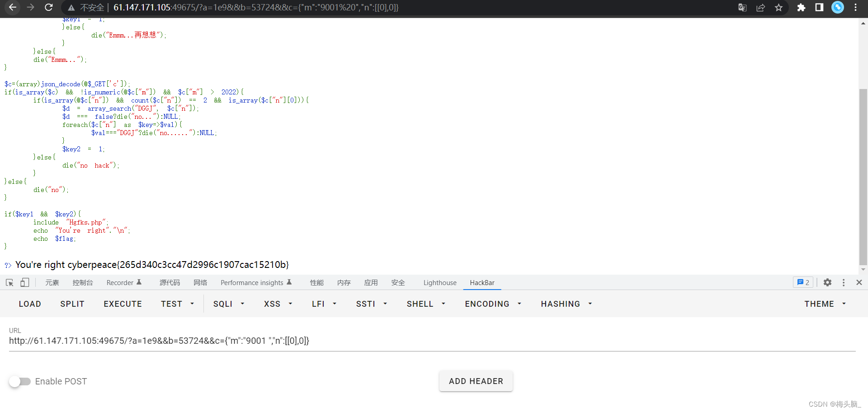
Task: Open DevTools settings gear
Action: coord(827,282)
